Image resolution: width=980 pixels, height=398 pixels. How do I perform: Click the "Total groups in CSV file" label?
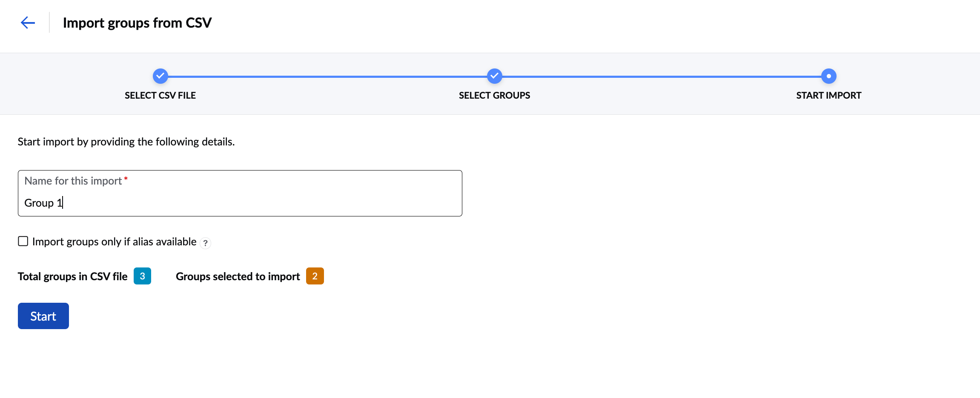tap(72, 276)
